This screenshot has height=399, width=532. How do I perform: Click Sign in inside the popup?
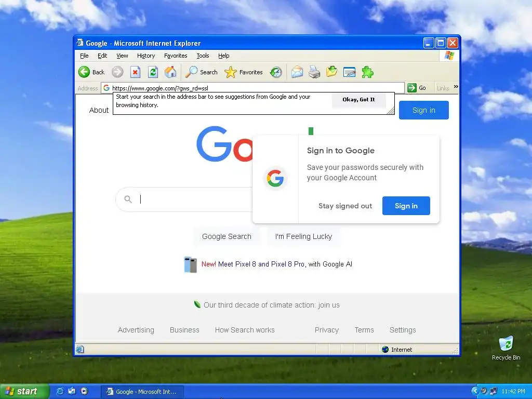point(406,206)
